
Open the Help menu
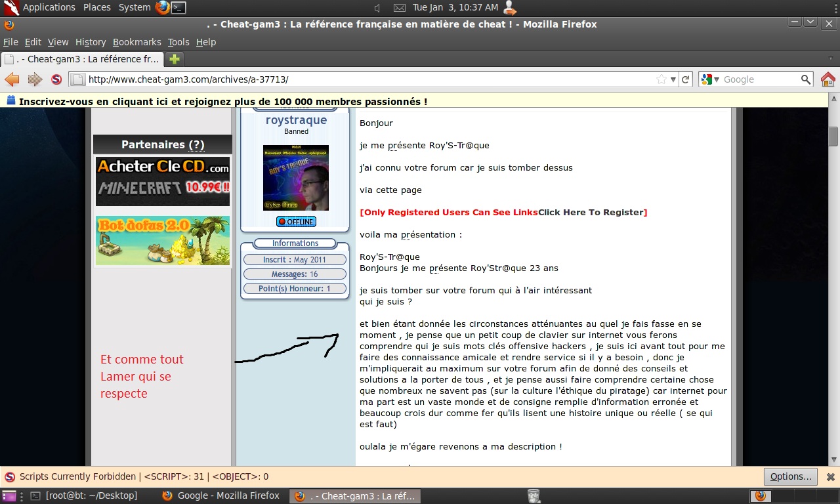[x=206, y=42]
